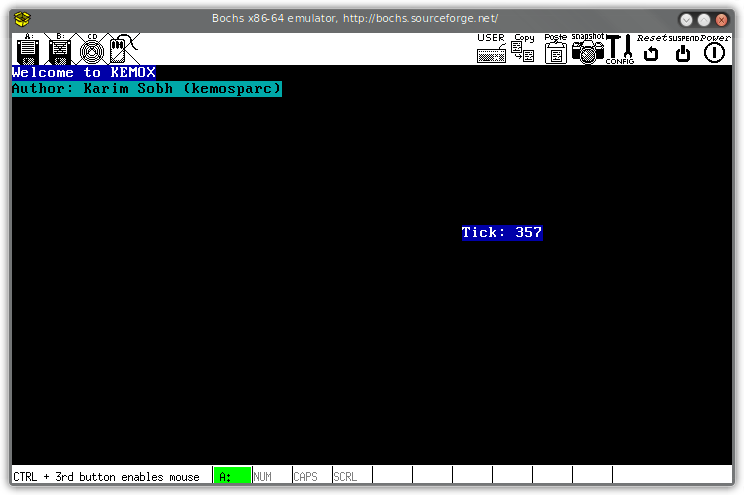The width and height of the screenshot is (744, 495).
Task: Click the Reset button icon
Action: (651, 48)
